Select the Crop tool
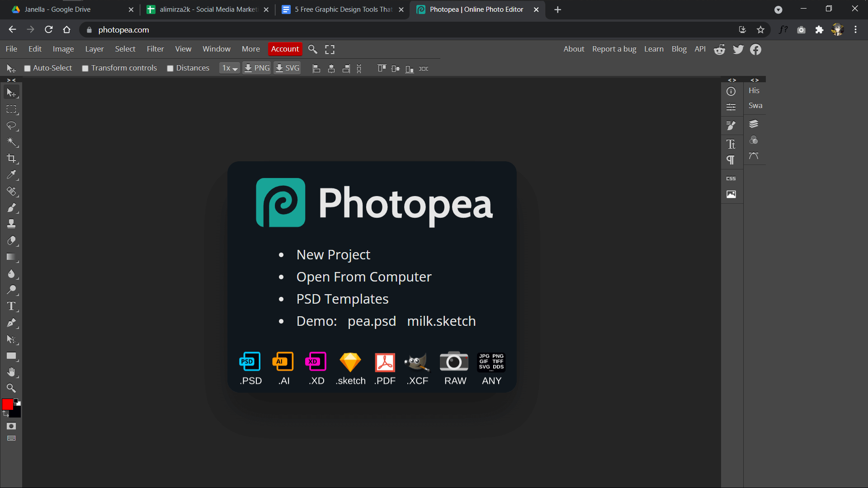This screenshot has width=868, height=488. pyautogui.click(x=11, y=159)
